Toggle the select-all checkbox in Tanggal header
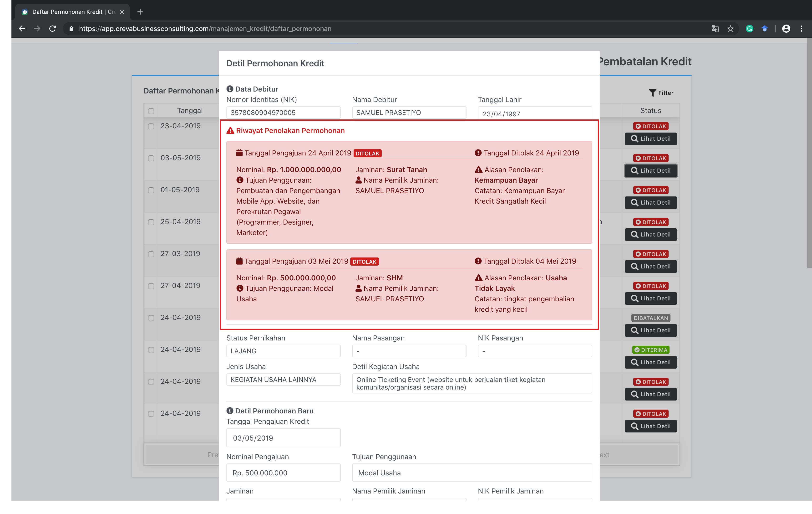 151,111
